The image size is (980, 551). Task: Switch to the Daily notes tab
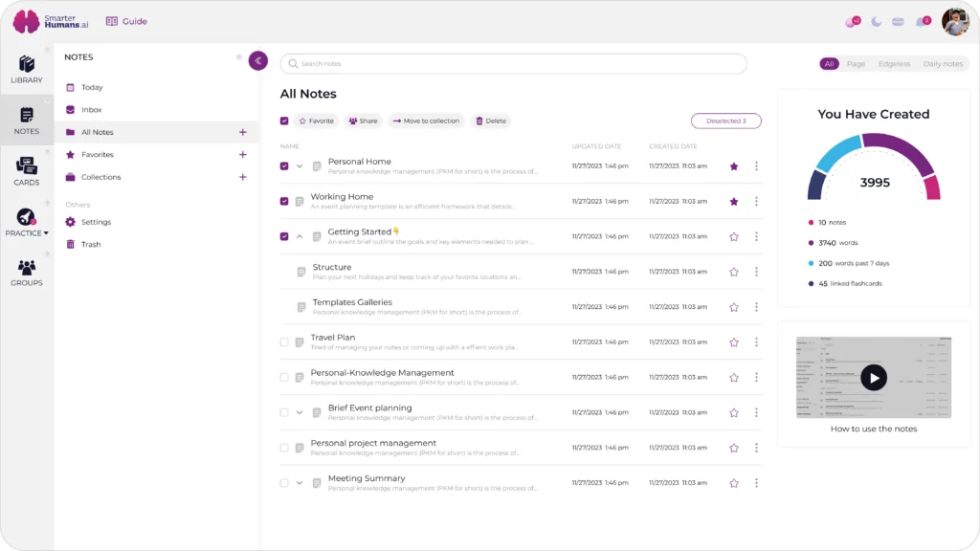coord(943,64)
